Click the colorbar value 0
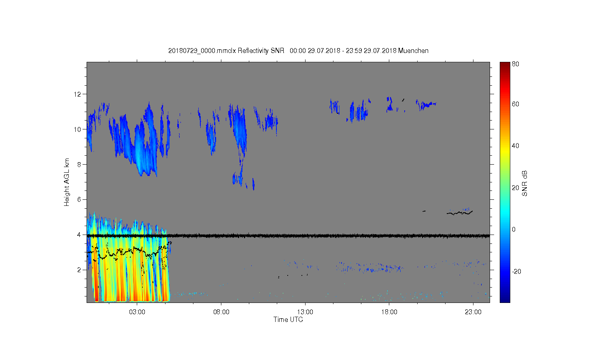The width and height of the screenshot is (607, 364). [514, 229]
